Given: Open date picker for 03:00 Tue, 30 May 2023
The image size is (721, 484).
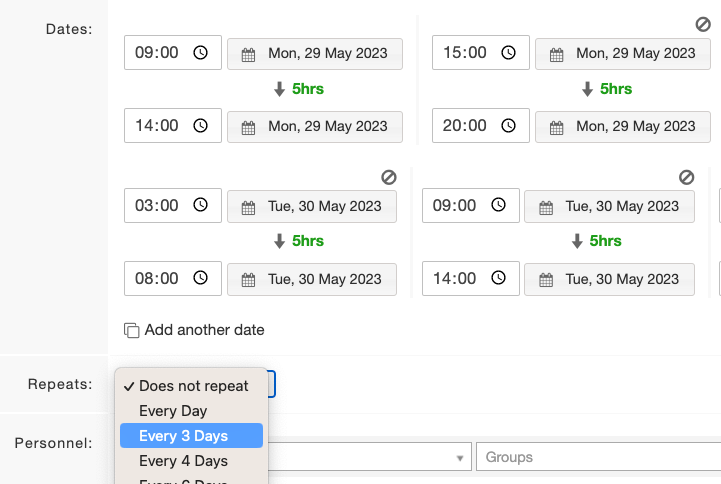Looking at the screenshot, I should coord(312,206).
